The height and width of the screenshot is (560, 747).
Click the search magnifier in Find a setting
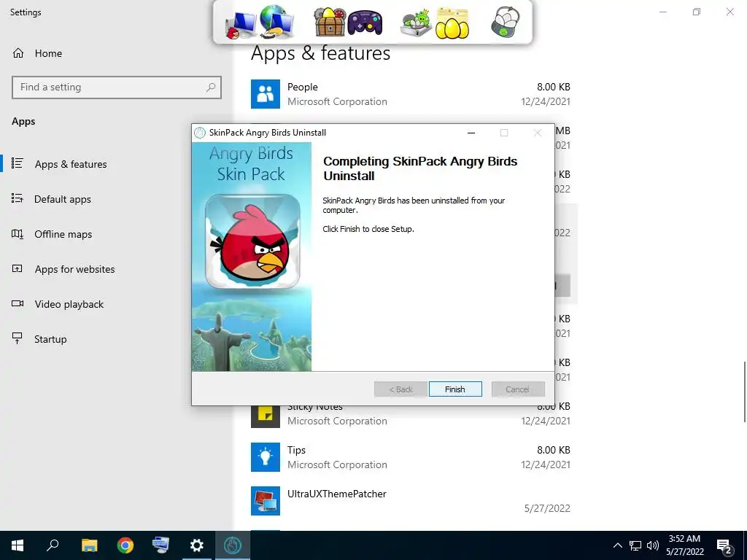click(211, 87)
